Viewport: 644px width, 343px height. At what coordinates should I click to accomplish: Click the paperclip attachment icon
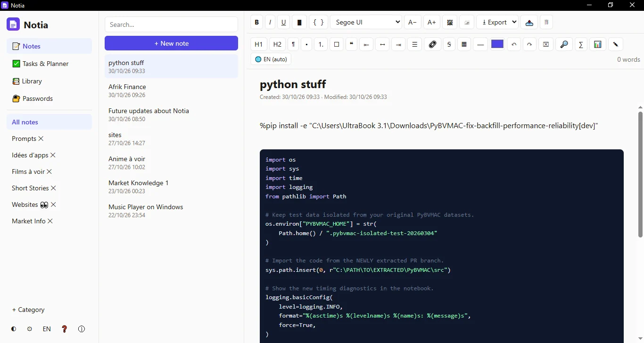pyautogui.click(x=433, y=44)
